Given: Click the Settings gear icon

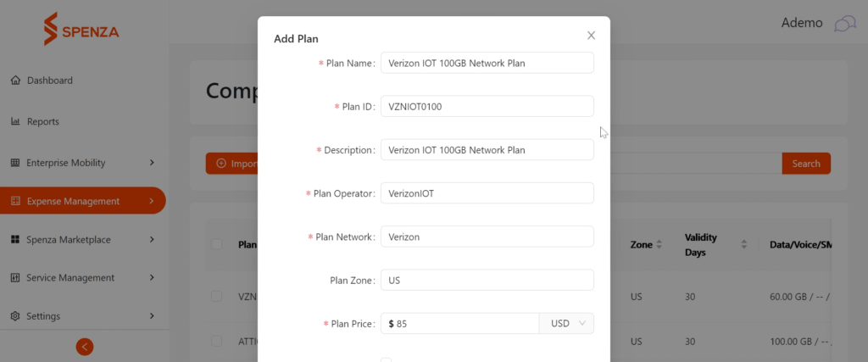Looking at the screenshot, I should click(15, 316).
